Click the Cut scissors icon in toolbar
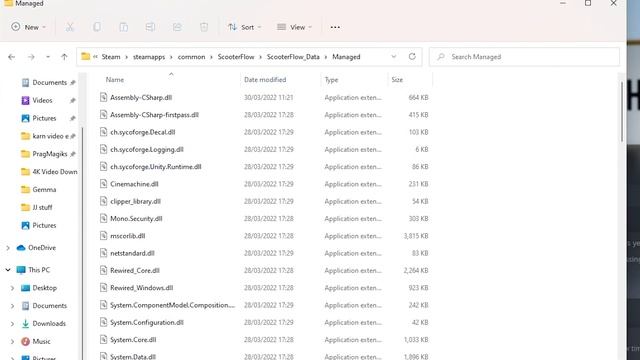The image size is (640, 360). coord(70,27)
